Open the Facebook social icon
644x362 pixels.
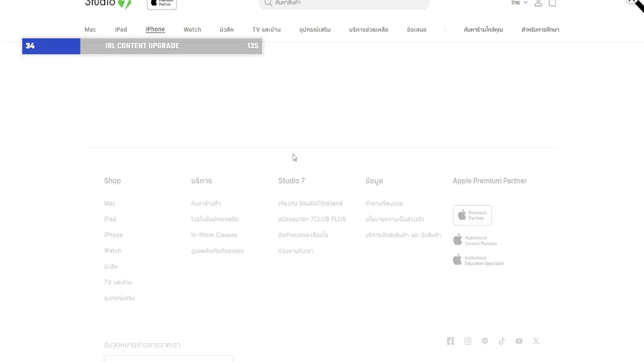450,341
